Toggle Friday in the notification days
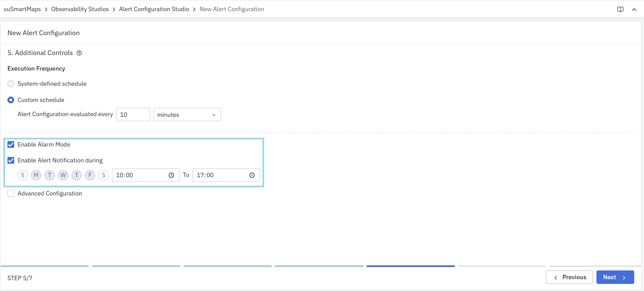The height and width of the screenshot is (291, 644). (90, 175)
